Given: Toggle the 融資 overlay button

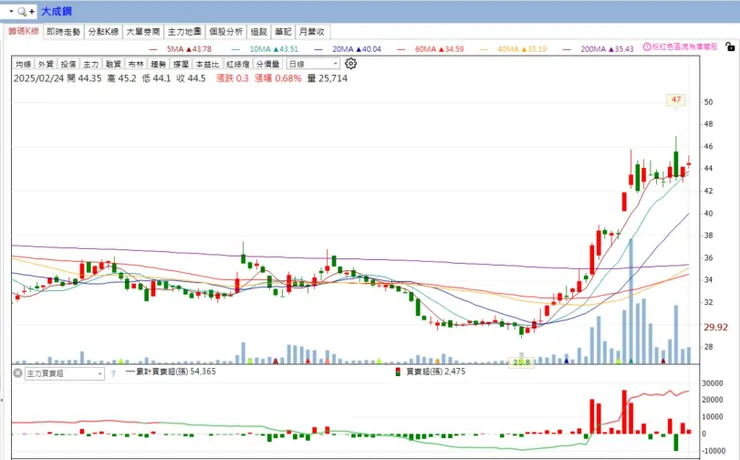Looking at the screenshot, I should click(113, 64).
